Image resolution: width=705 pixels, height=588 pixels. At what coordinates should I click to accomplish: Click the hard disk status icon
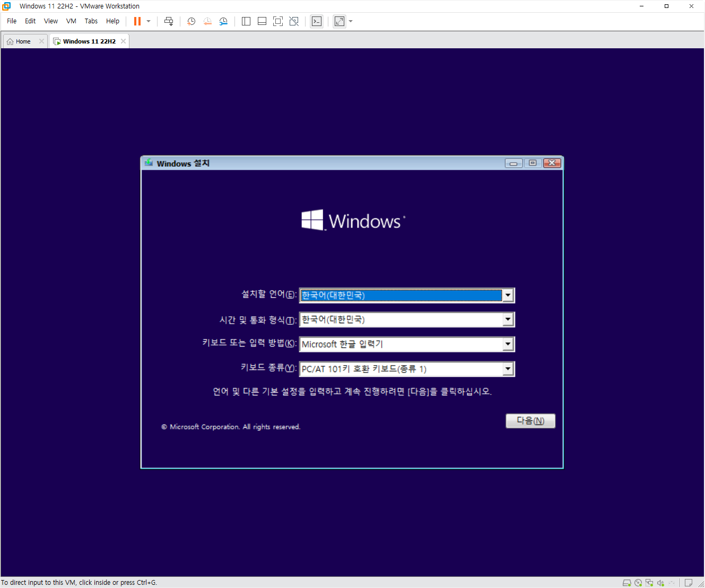click(x=626, y=583)
